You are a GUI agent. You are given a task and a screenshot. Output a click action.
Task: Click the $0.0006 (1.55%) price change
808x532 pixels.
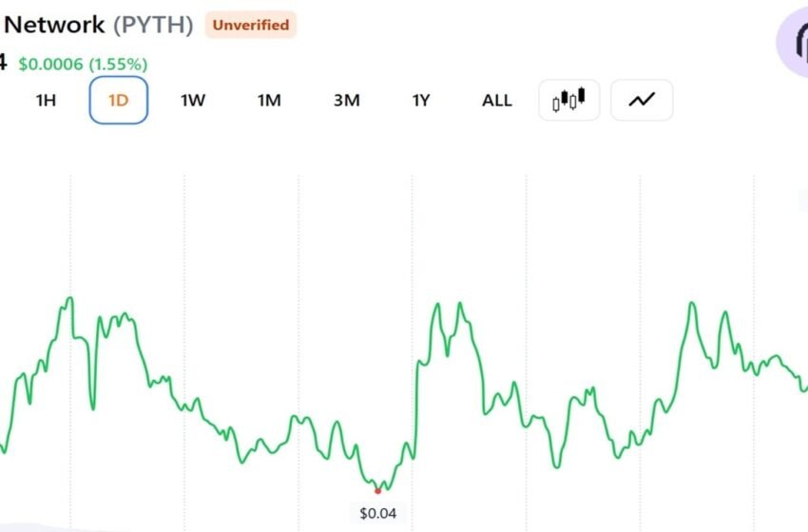[x=83, y=65]
